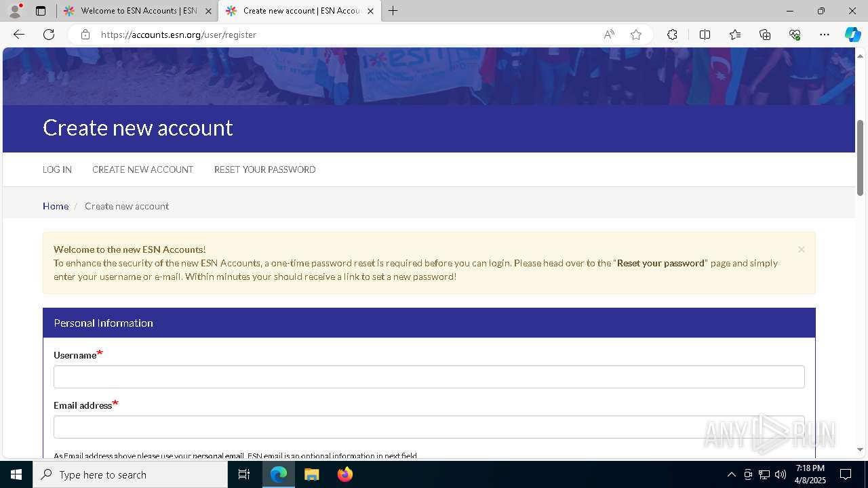Open the LOG IN page tab
The width and height of the screenshot is (868, 488).
(x=57, y=169)
